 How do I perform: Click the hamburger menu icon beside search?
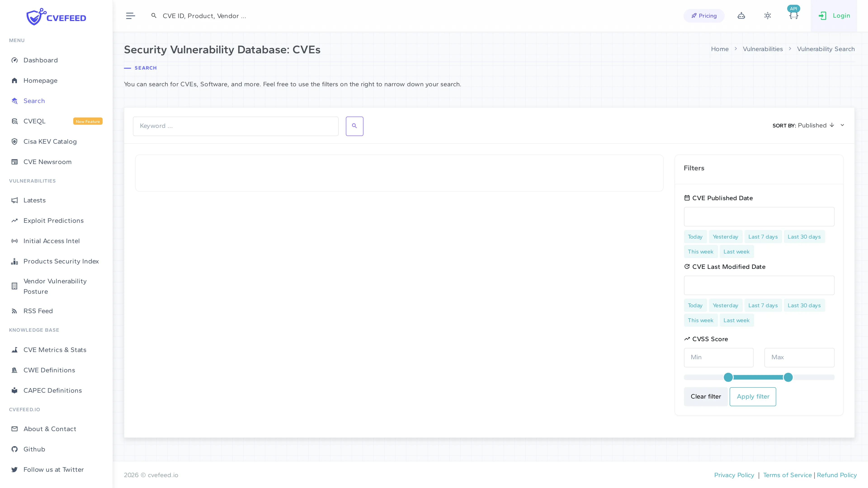(130, 16)
